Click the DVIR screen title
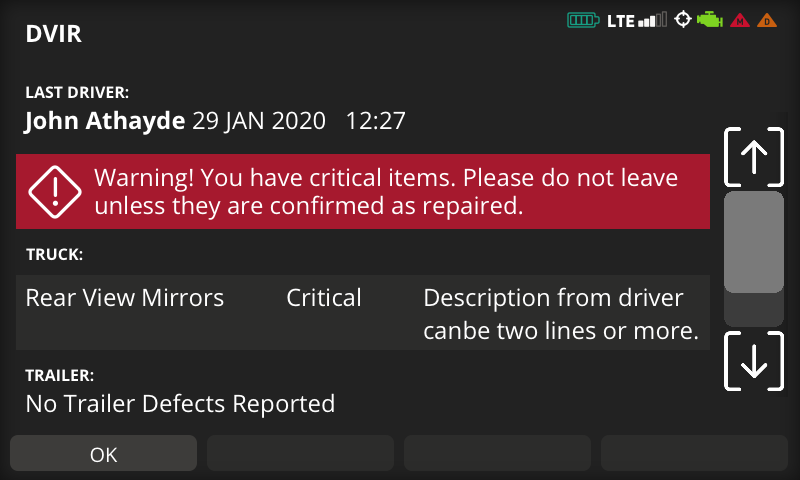 pyautogui.click(x=53, y=34)
